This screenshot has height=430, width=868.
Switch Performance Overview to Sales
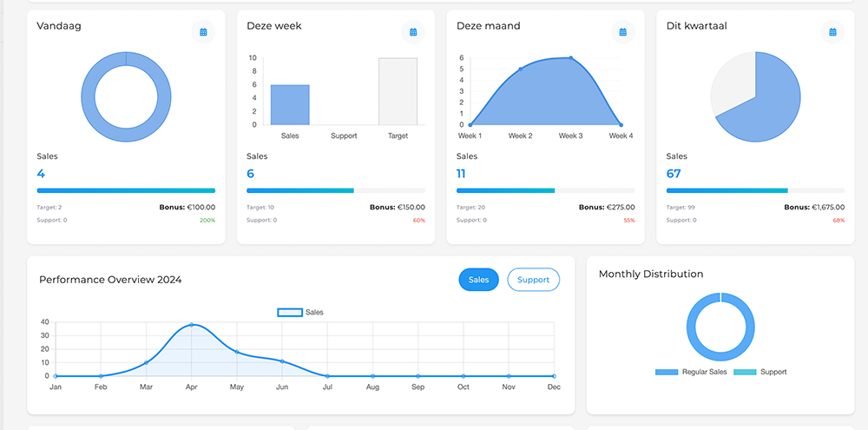point(478,280)
